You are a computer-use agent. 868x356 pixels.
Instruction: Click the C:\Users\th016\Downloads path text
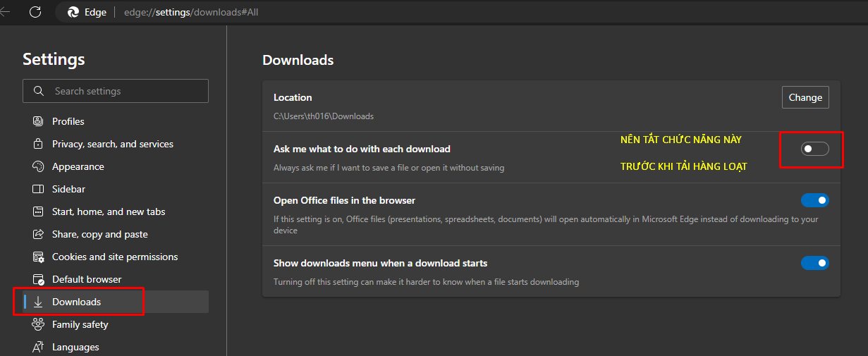[324, 116]
